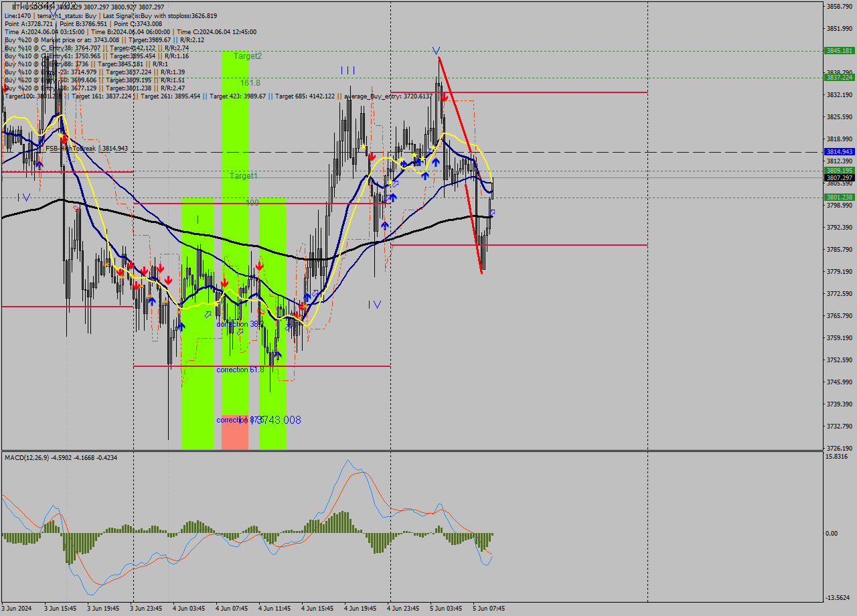
Task: Select the blue up buy arrow near 4 Jun 19:45
Action: click(x=385, y=226)
